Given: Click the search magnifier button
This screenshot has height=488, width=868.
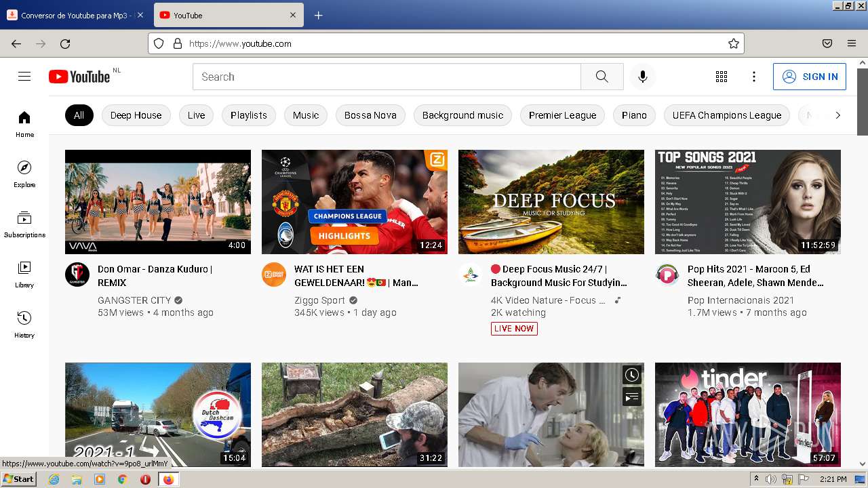Looking at the screenshot, I should pyautogui.click(x=602, y=77).
